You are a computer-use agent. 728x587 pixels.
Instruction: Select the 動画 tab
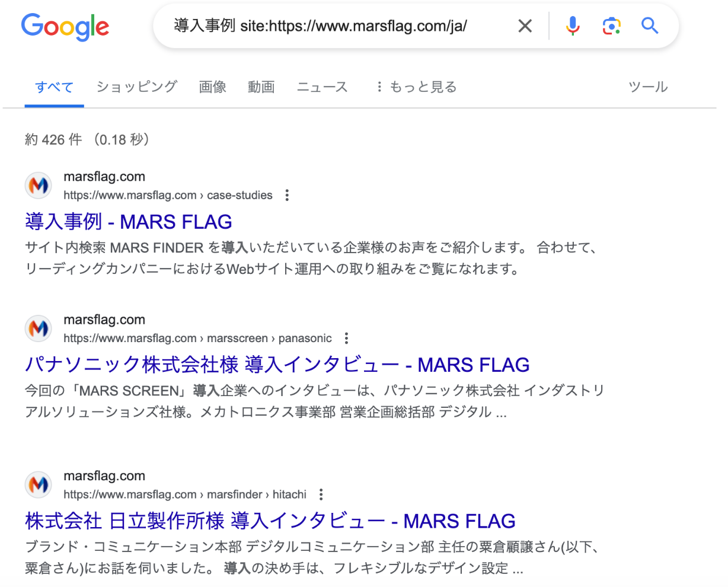[261, 87]
